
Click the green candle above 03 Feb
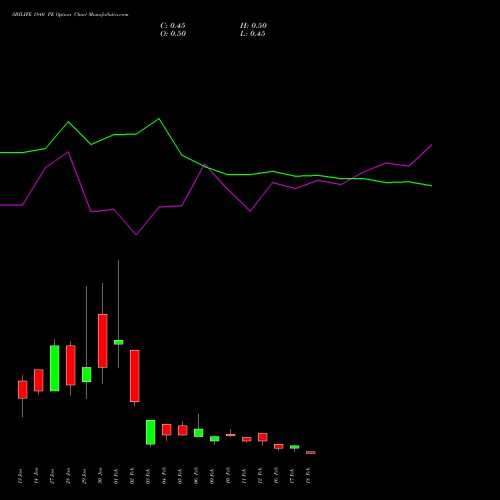(151, 432)
